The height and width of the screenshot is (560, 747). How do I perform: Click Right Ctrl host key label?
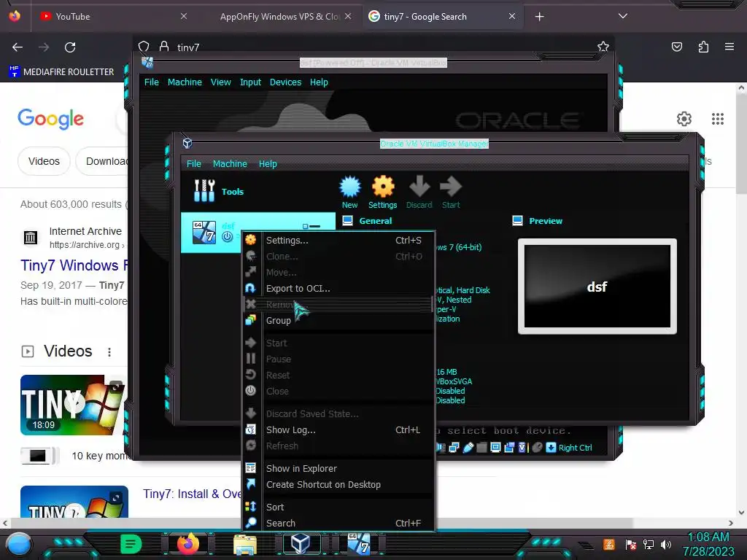[x=575, y=448]
